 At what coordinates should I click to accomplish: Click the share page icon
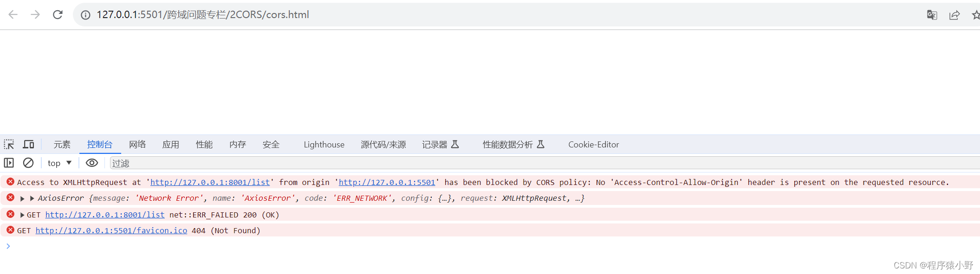(954, 15)
